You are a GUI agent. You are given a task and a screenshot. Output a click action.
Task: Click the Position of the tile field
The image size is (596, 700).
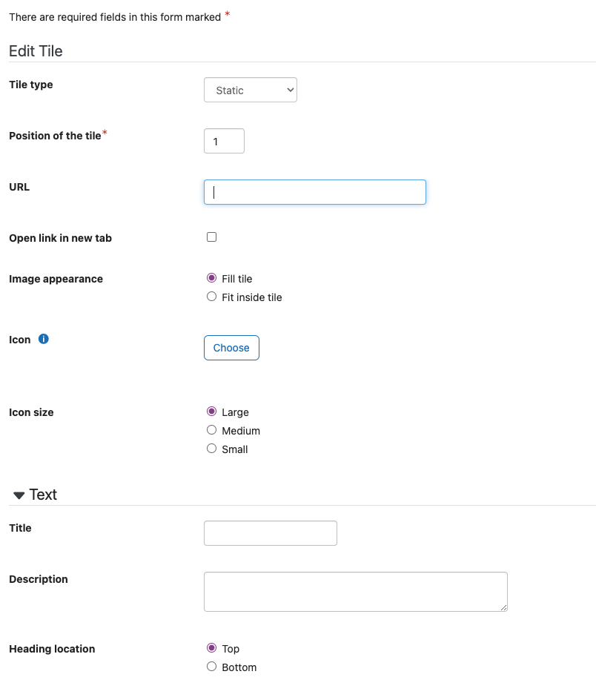[x=224, y=141]
